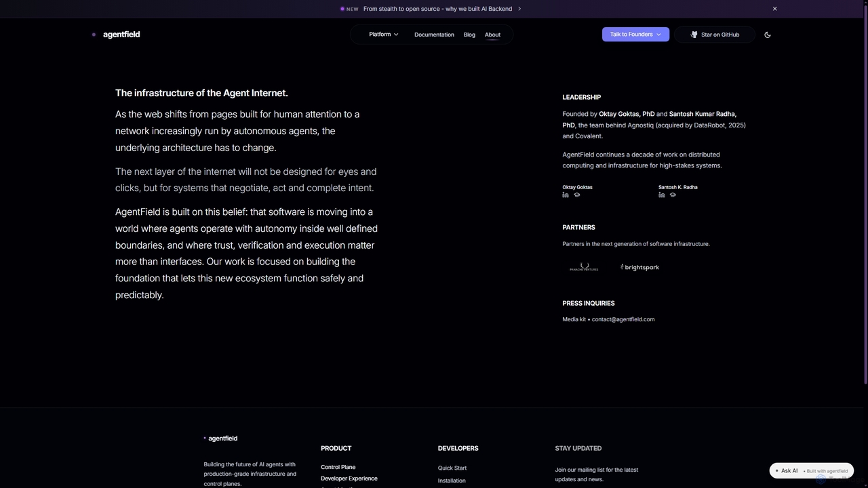This screenshot has width=868, height=488.
Task: Click the PARTNERS section heading
Action: [x=578, y=227]
